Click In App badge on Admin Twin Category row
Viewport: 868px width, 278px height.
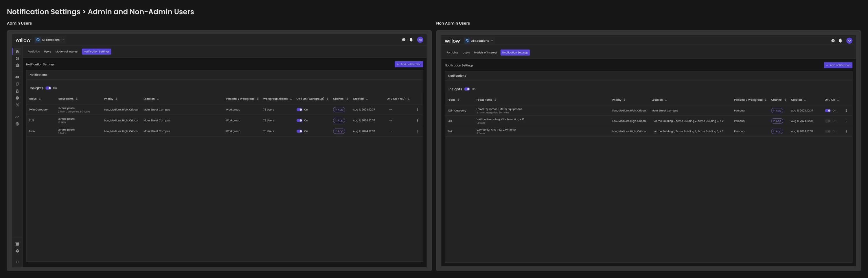coord(339,110)
